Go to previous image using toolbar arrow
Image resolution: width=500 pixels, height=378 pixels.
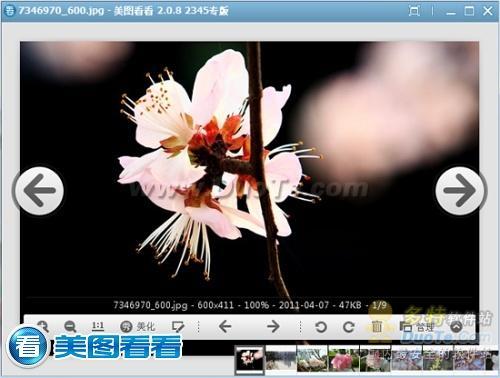(225, 326)
